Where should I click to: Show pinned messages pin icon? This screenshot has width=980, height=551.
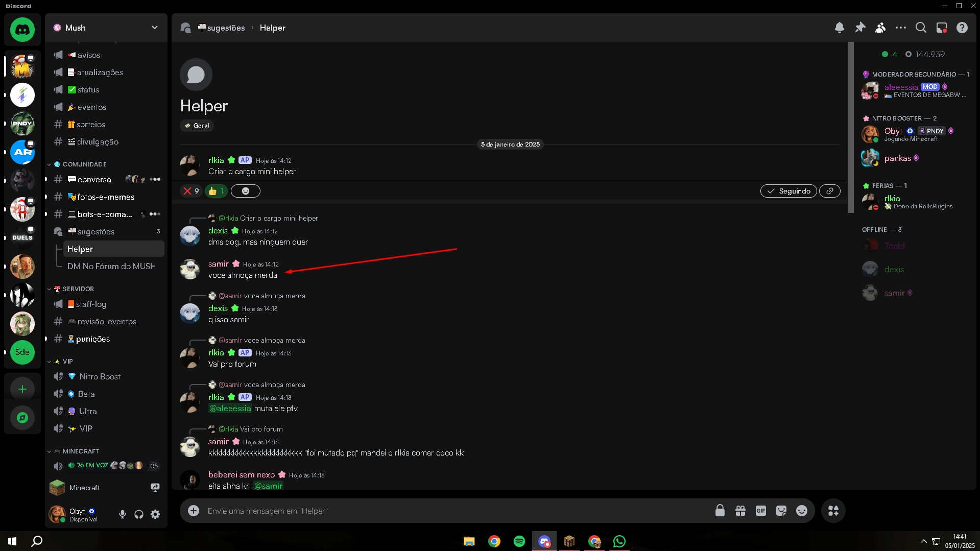click(x=860, y=28)
